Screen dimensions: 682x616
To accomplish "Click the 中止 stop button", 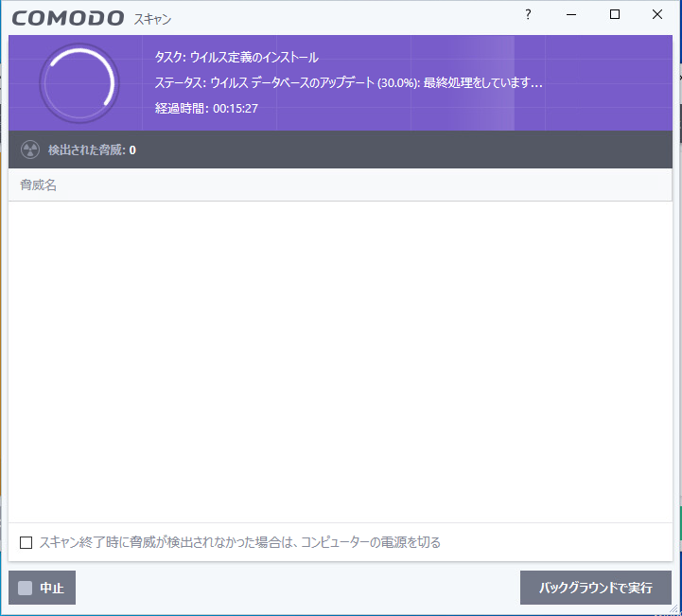I will tap(43, 588).
